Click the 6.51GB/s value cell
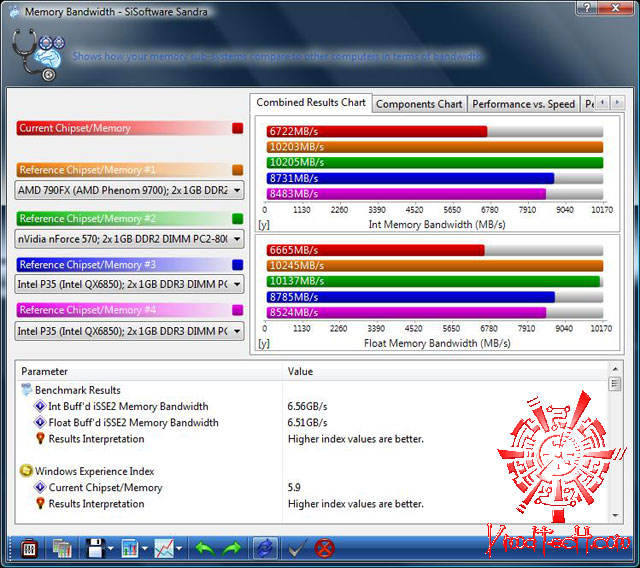The height and width of the screenshot is (568, 640). coord(307,422)
